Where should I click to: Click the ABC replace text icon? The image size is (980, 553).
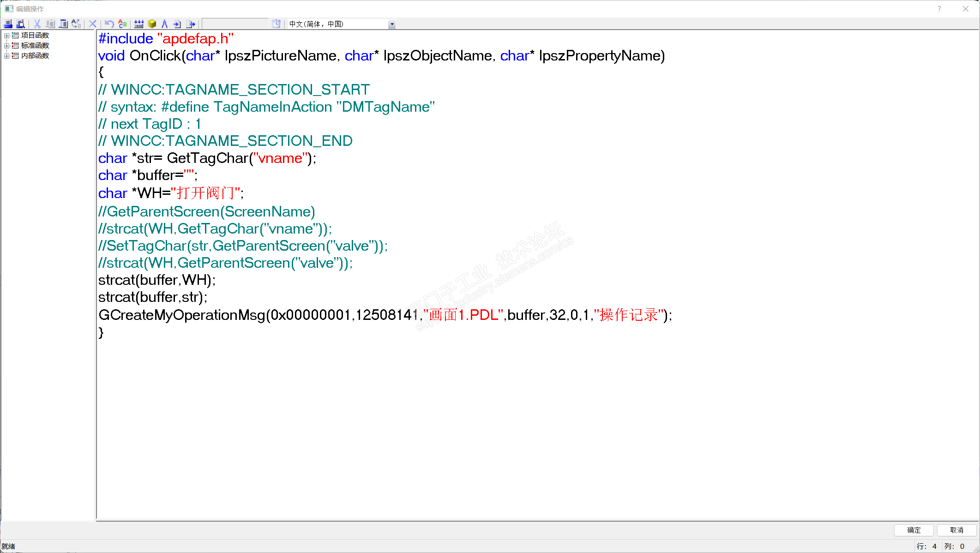[x=122, y=24]
